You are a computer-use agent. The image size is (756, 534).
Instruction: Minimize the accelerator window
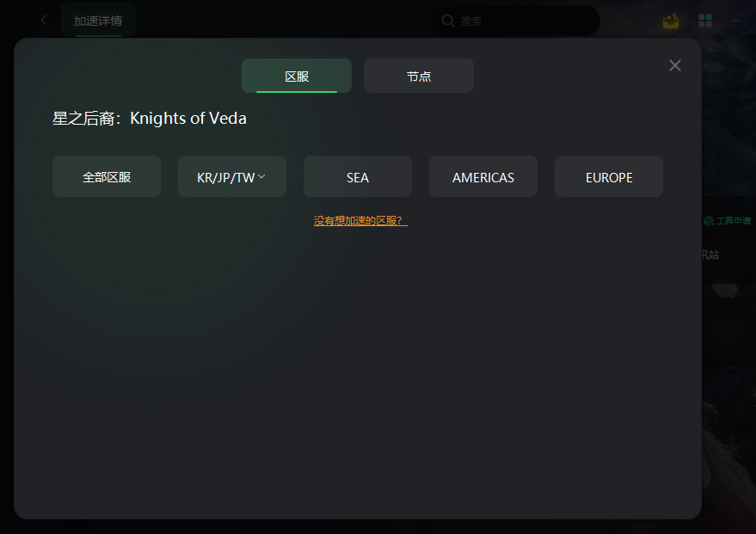tap(735, 21)
